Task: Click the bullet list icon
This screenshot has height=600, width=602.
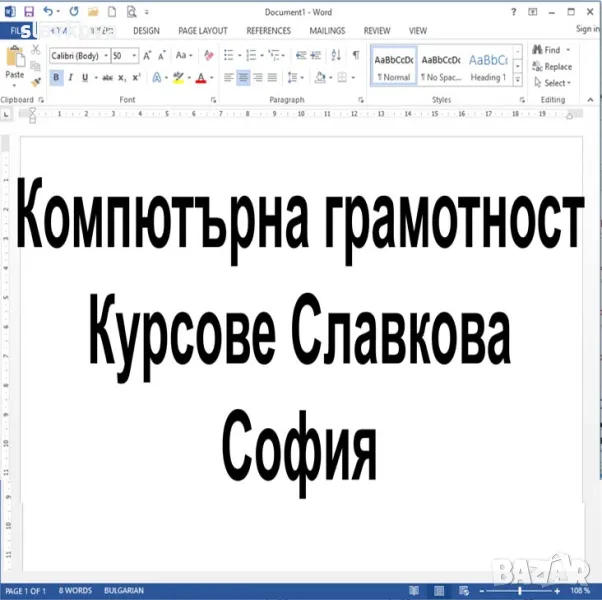Action: click(229, 56)
